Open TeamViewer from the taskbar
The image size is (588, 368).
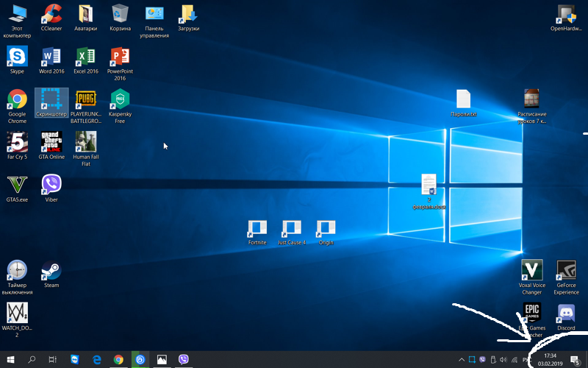pyautogui.click(x=75, y=360)
